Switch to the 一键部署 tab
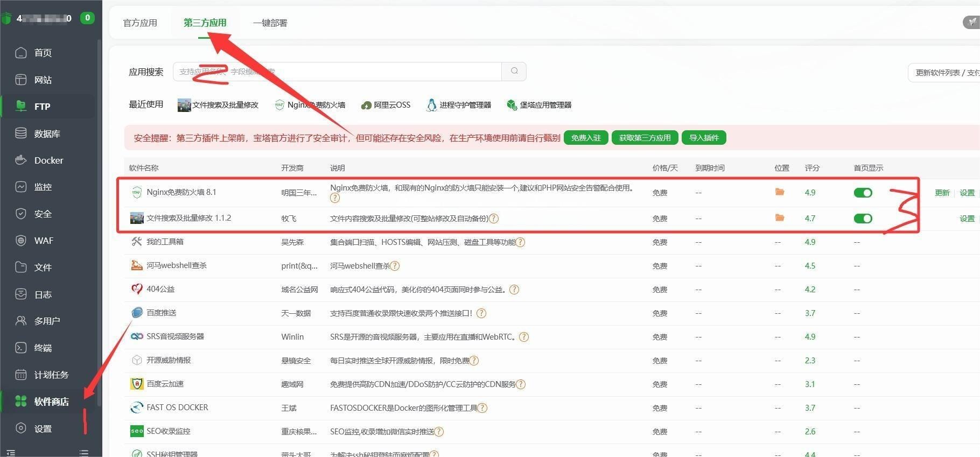The height and width of the screenshot is (457, 980). tap(270, 23)
